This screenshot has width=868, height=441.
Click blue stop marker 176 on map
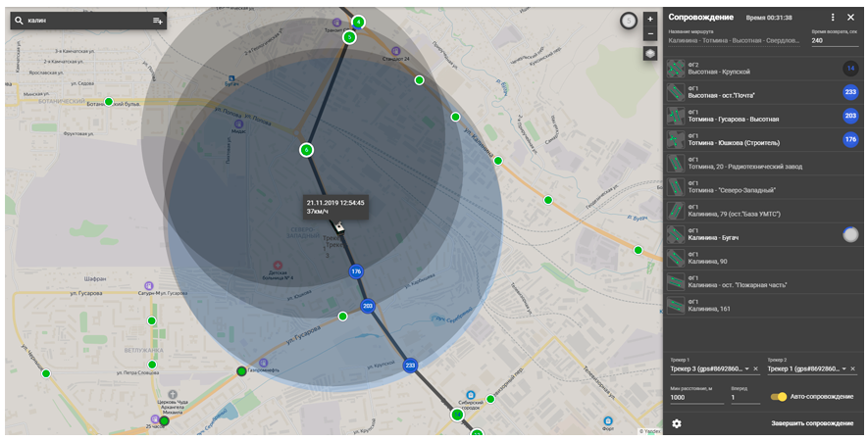tap(356, 271)
